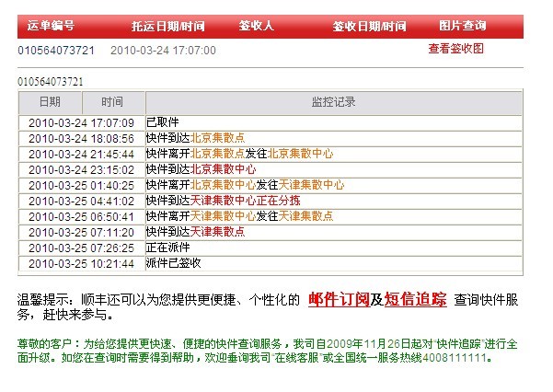Click the 运单编号 column header

[52, 26]
